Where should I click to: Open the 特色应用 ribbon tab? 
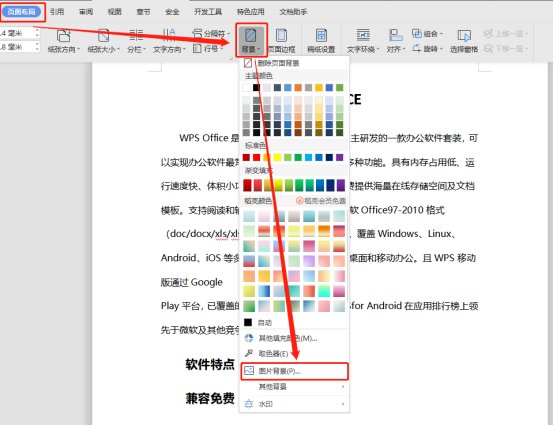point(251,12)
